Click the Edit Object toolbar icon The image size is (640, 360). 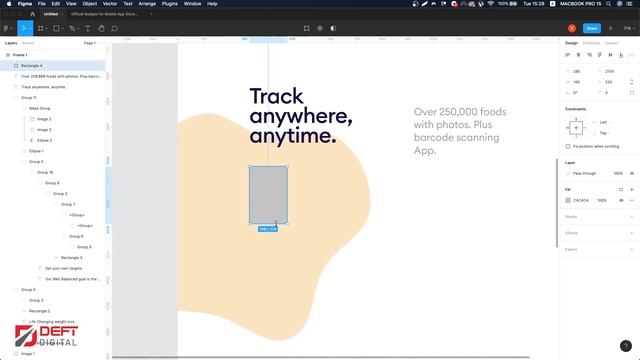[307, 28]
